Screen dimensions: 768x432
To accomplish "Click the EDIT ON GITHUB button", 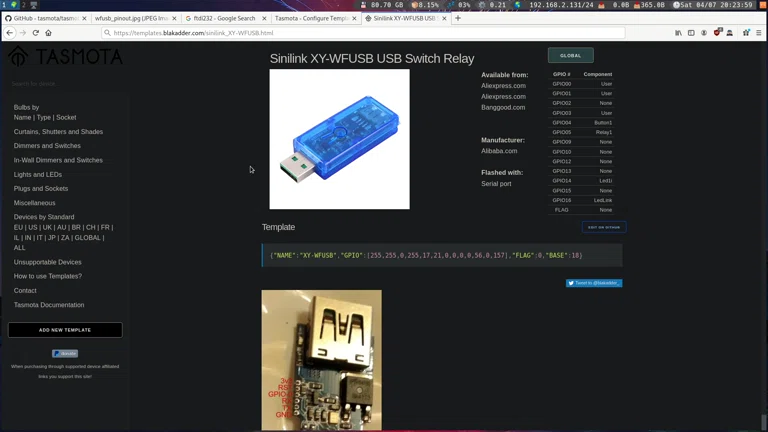I will [604, 227].
